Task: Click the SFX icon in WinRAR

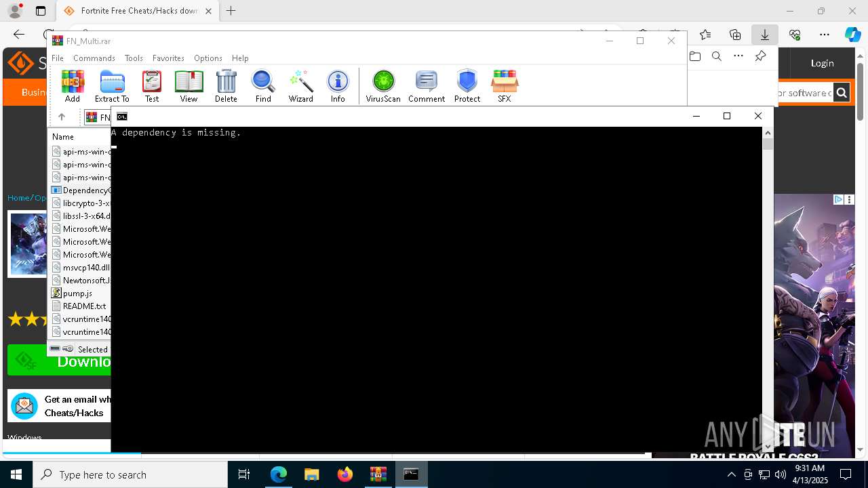Action: click(505, 86)
